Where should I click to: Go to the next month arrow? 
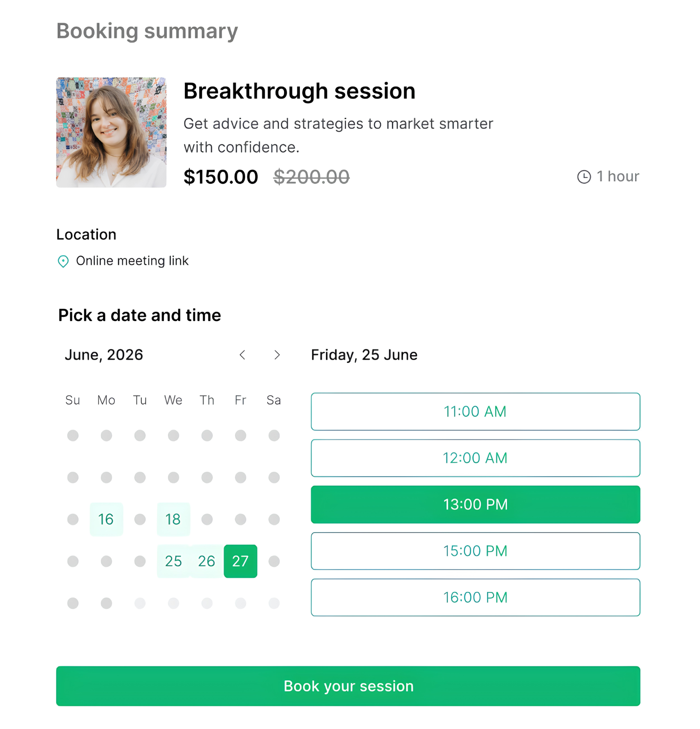[277, 355]
